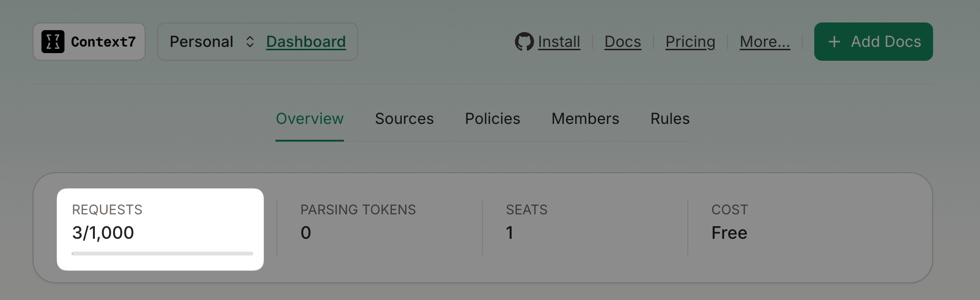Open the Rules tab
Image resolution: width=980 pixels, height=300 pixels.
click(x=670, y=119)
